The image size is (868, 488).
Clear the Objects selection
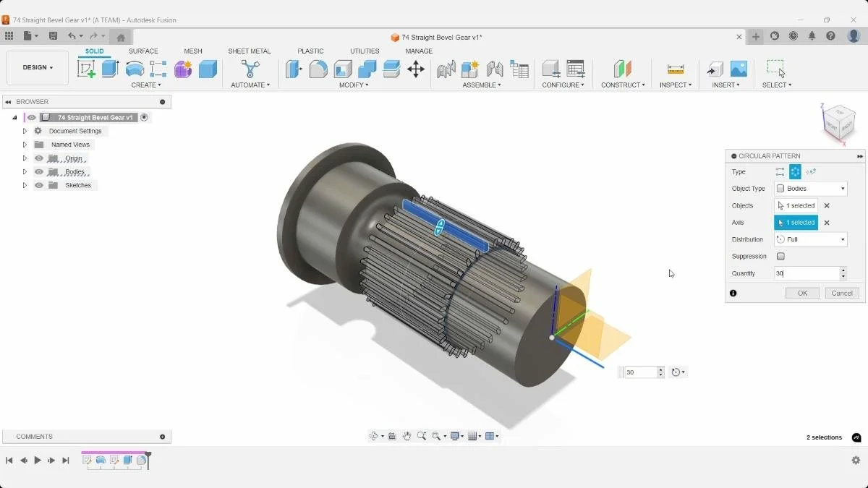click(827, 206)
